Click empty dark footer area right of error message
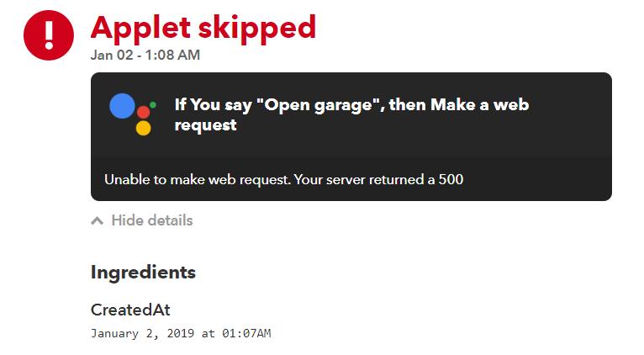 click(x=537, y=179)
